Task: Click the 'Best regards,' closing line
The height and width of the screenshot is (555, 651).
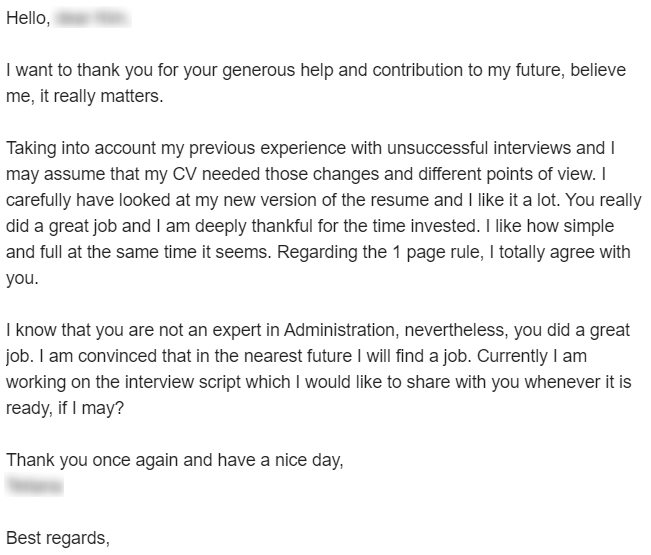Action: (x=57, y=538)
